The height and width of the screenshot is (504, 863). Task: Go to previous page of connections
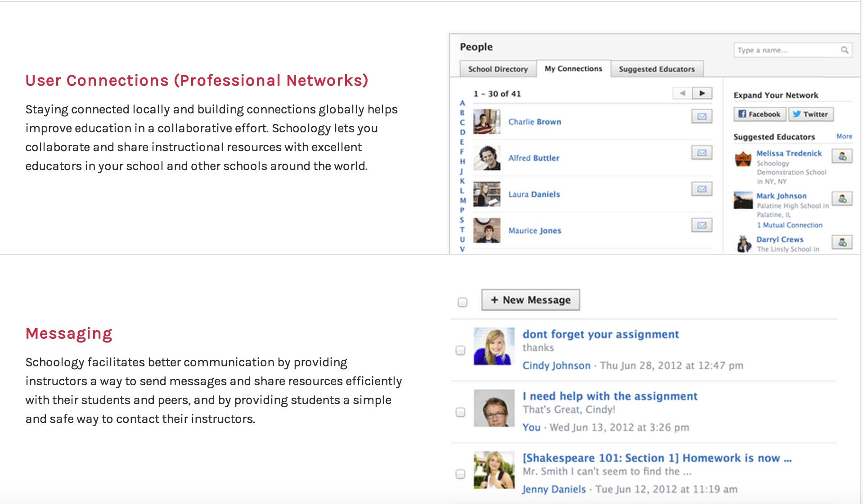(x=683, y=93)
